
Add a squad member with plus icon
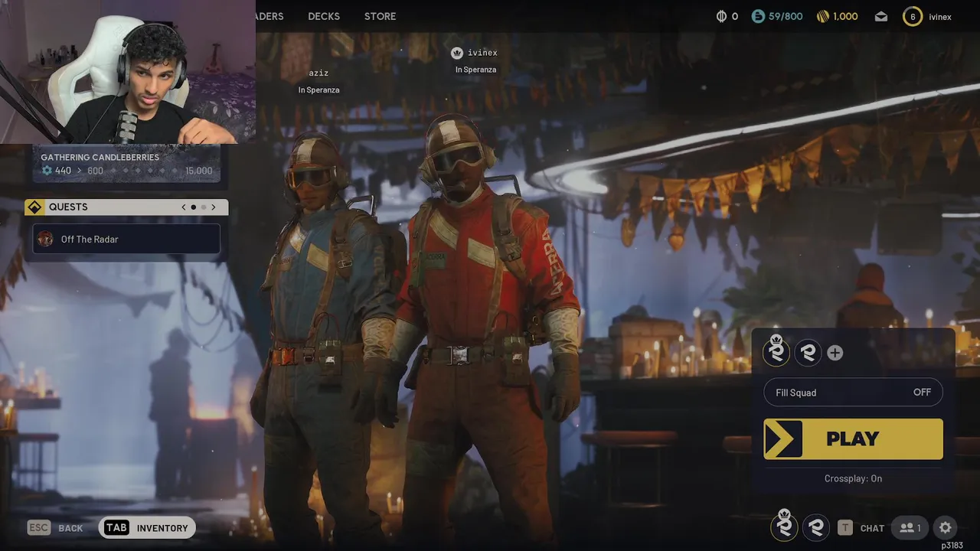835,353
